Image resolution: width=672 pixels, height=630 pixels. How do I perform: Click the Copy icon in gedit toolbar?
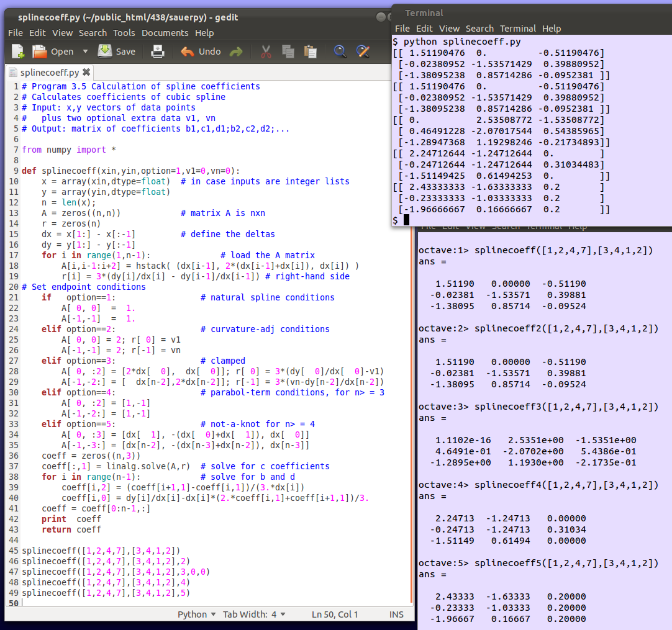[288, 52]
